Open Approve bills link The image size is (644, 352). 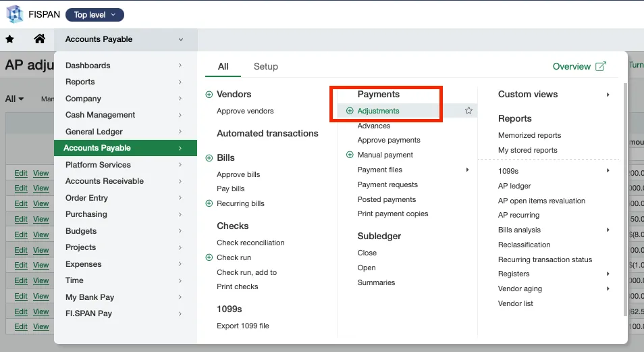(238, 174)
